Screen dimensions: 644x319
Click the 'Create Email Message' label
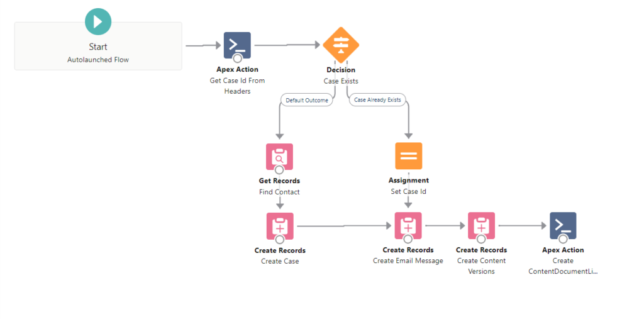click(408, 260)
